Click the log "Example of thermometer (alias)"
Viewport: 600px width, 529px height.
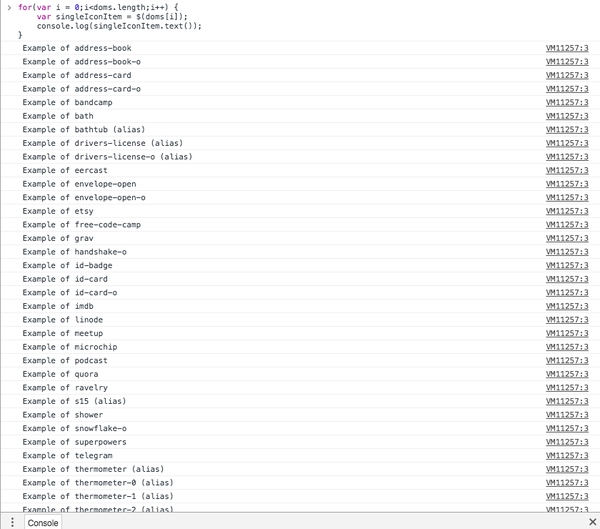coord(93,469)
